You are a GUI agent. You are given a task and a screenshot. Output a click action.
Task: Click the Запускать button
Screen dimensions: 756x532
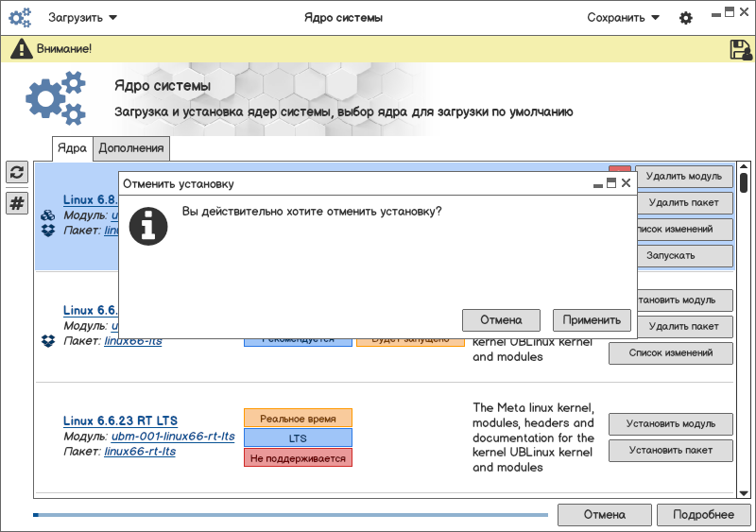pos(684,256)
